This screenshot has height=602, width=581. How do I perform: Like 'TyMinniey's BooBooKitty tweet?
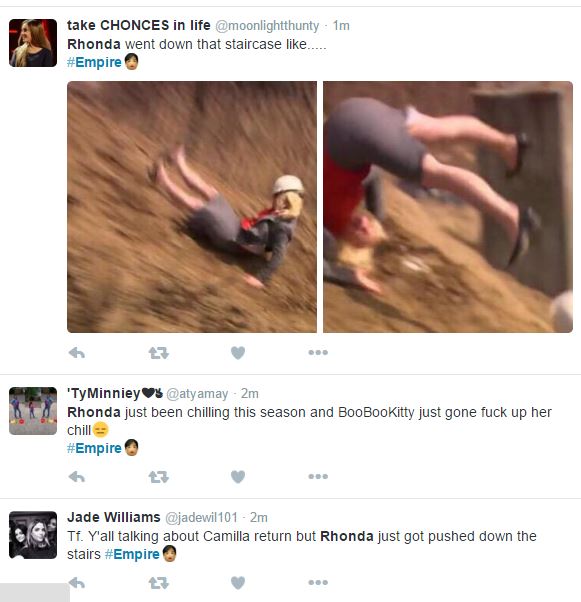coord(238,476)
